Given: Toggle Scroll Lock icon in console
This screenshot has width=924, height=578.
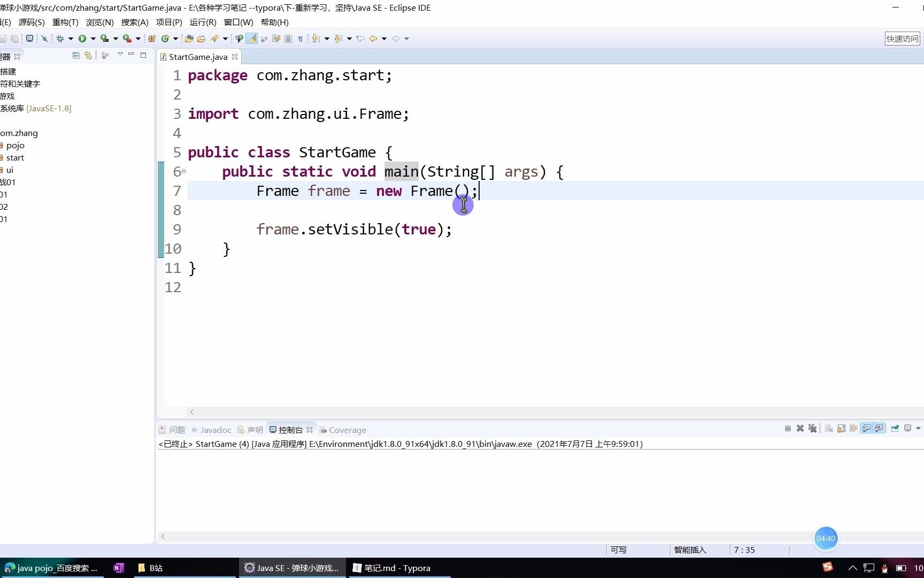Looking at the screenshot, I should (x=841, y=428).
